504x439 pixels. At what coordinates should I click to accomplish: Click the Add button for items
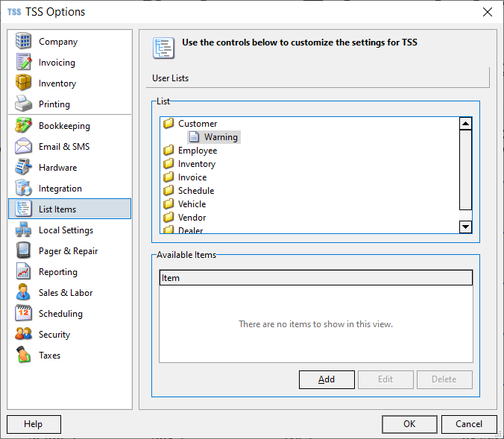(x=327, y=379)
